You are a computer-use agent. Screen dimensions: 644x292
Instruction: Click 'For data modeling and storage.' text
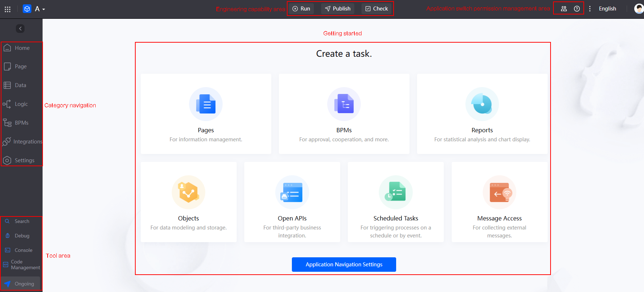click(x=189, y=228)
